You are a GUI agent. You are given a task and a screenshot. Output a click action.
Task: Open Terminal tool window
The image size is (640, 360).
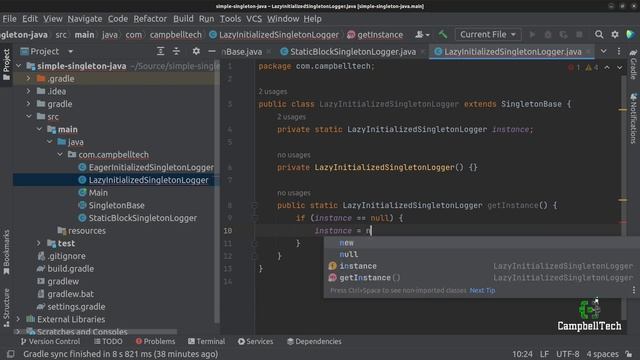click(207, 341)
